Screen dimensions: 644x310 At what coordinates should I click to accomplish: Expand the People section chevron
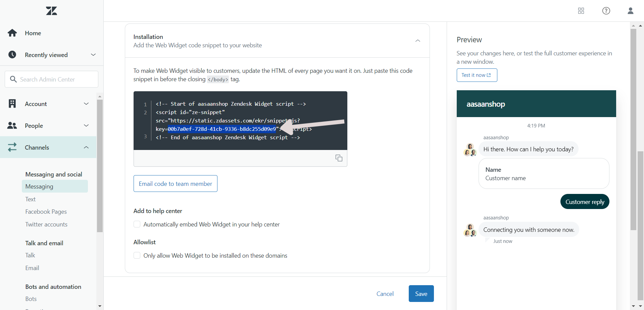pos(86,125)
